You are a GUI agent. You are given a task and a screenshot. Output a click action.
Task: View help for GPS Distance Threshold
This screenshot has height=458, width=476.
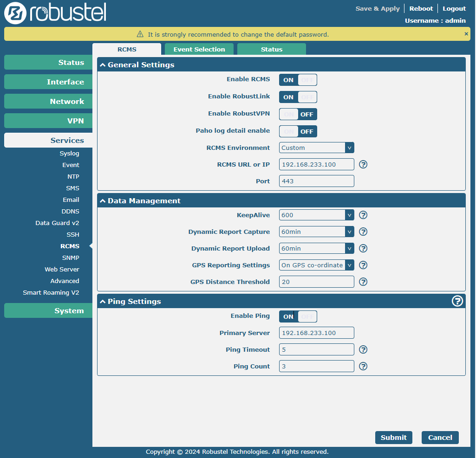[x=363, y=282]
